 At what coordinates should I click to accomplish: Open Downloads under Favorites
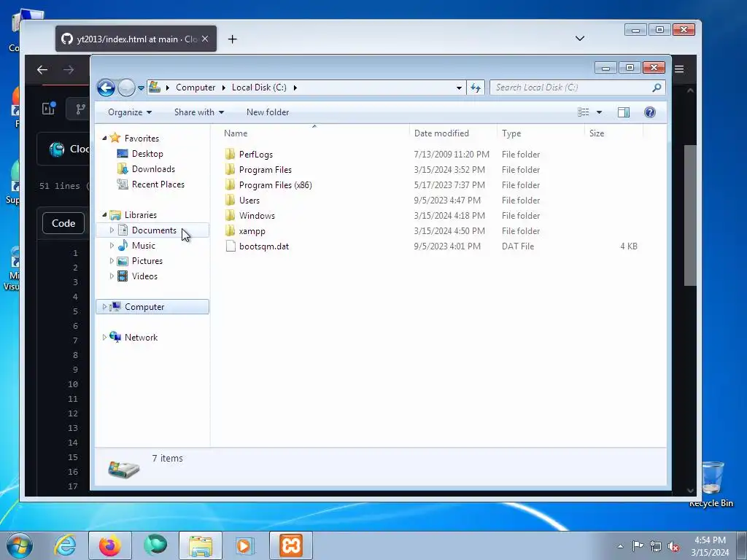coord(153,169)
